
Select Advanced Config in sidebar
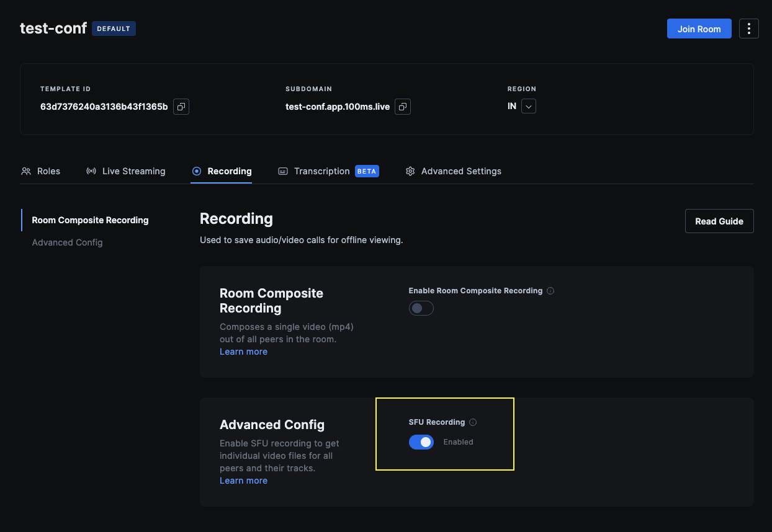click(x=67, y=242)
